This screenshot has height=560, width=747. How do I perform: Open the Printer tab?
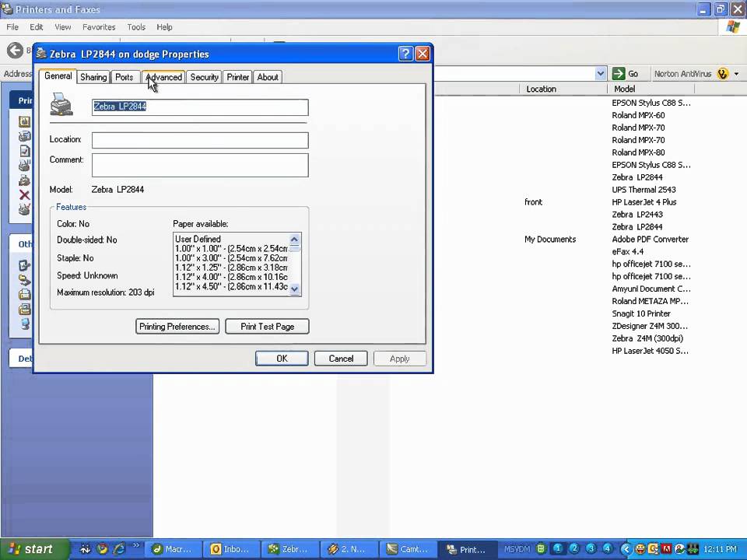click(238, 77)
